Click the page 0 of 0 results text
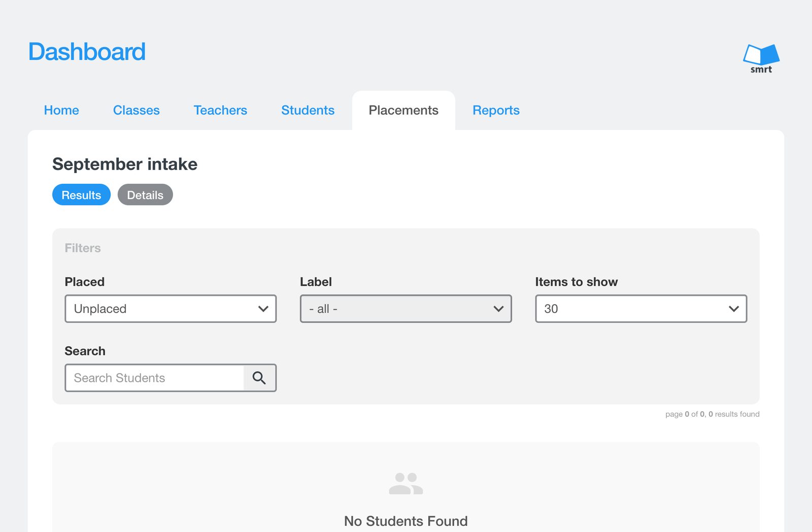The image size is (812, 532). tap(713, 414)
